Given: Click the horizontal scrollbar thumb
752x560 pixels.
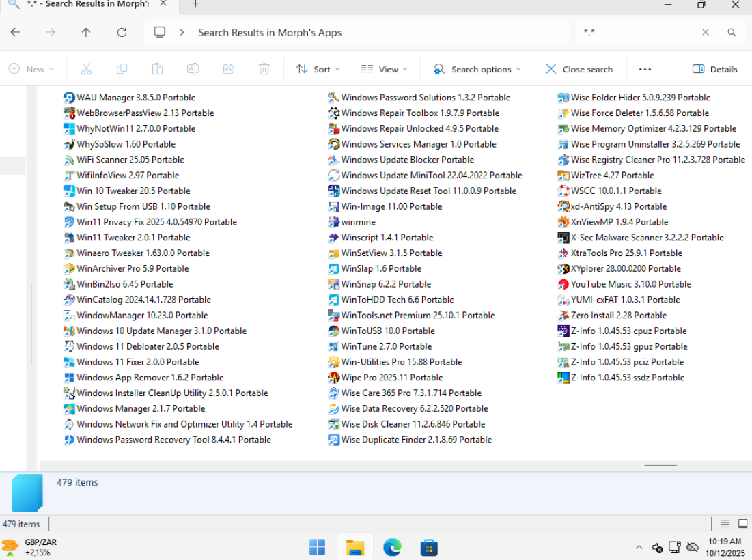Looking at the screenshot, I should point(660,465).
